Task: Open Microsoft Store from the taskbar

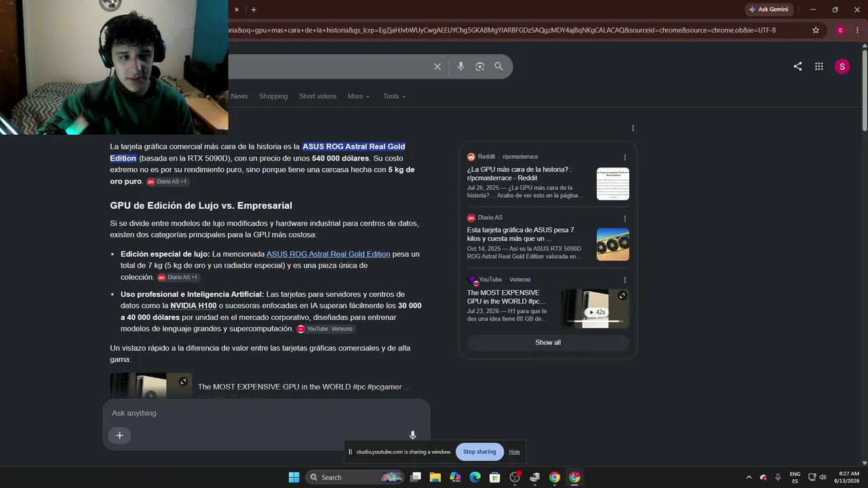Action: pyautogui.click(x=495, y=477)
